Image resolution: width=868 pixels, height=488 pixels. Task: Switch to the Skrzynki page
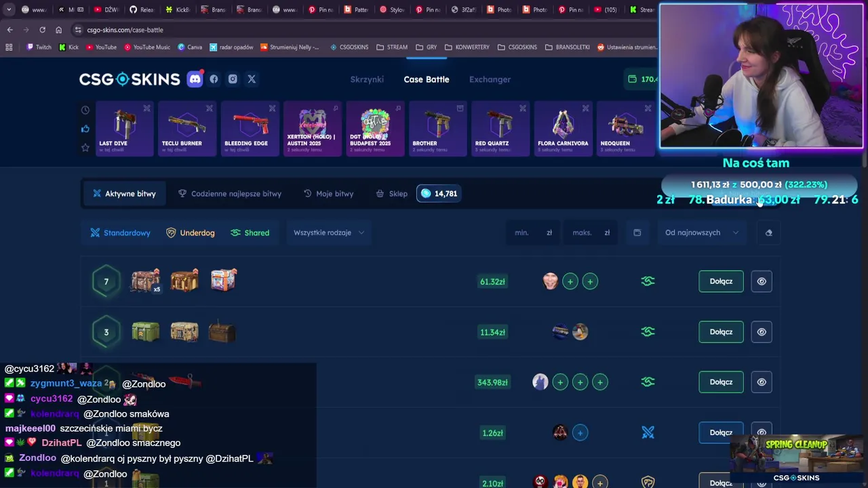pyautogui.click(x=367, y=79)
